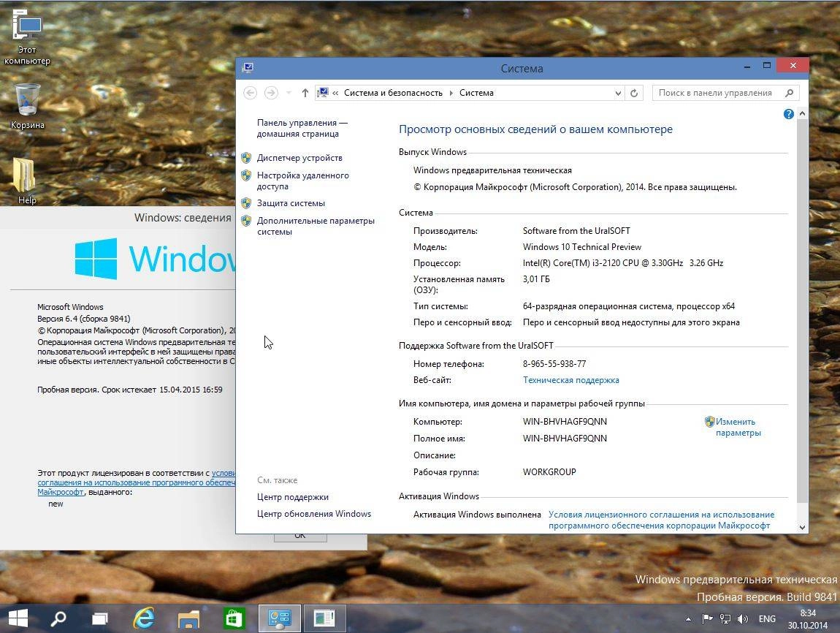Open 'Дополнительные параметры системы'
The height and width of the screenshot is (633, 840).
coord(316,226)
